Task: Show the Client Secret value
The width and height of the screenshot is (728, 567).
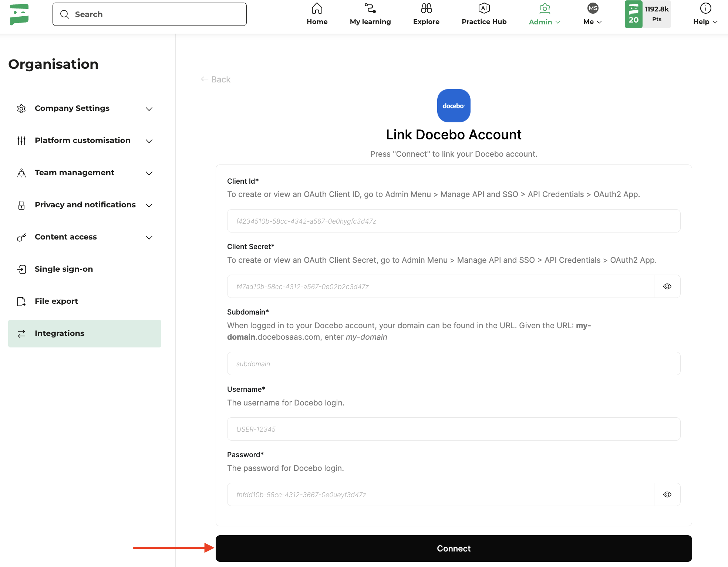Action: [667, 286]
